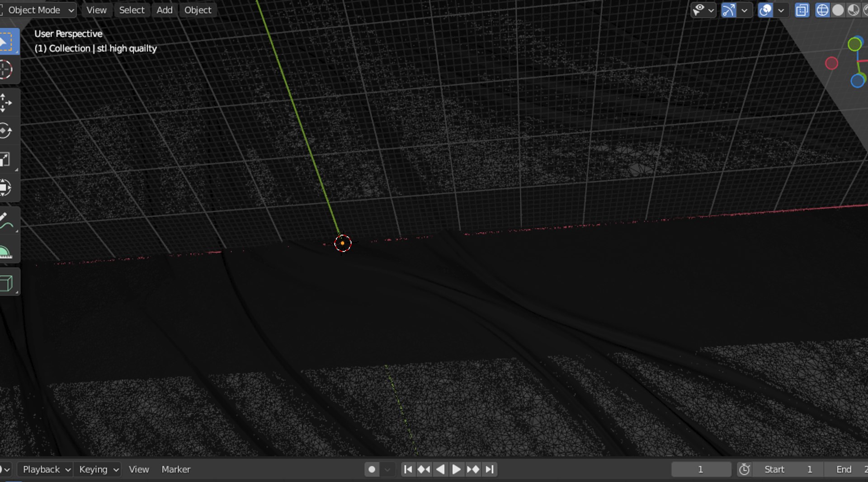Switch to material preview shading
868x482 pixels.
click(x=853, y=10)
